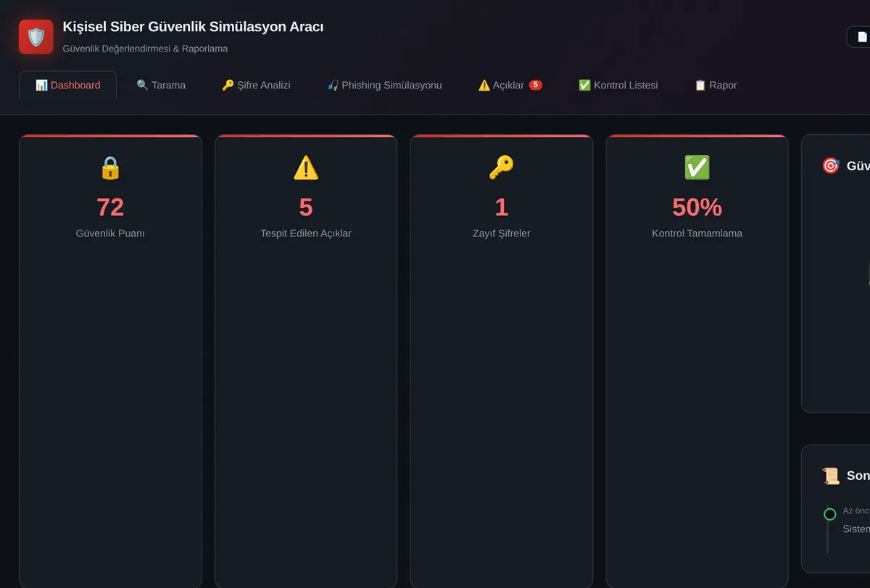Click the target icon in the right panel

[830, 166]
